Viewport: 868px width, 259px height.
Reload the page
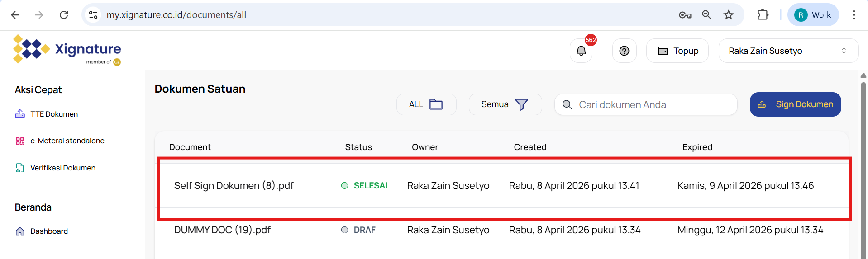[64, 15]
